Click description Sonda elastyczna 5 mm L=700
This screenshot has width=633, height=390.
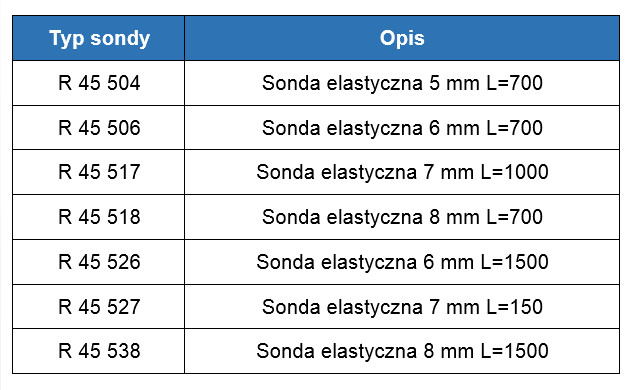click(402, 83)
